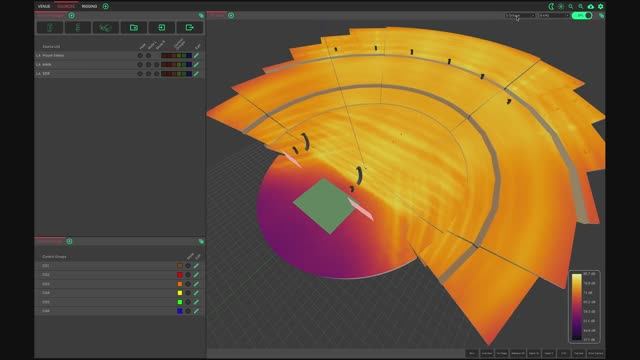Viewport: 640px width, 360px height.
Task: Edit the brown control group with its pencil
Action: [197, 266]
